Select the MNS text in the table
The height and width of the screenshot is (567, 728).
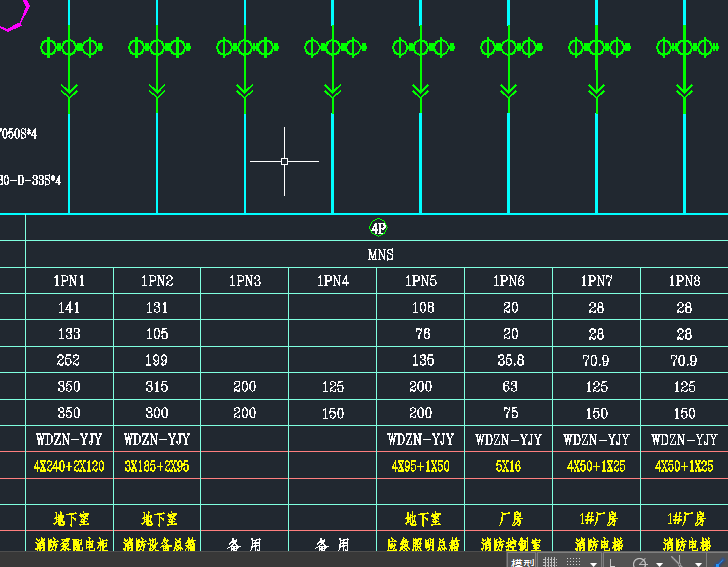(x=380, y=254)
